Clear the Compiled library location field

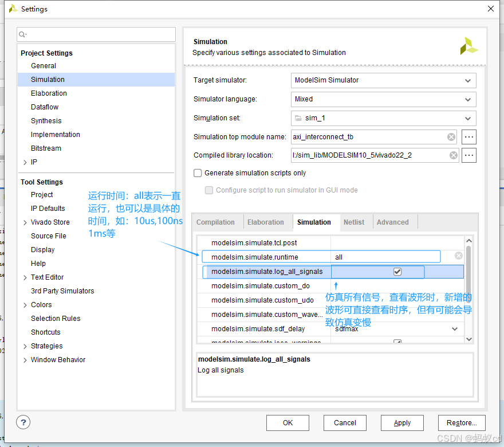454,155
